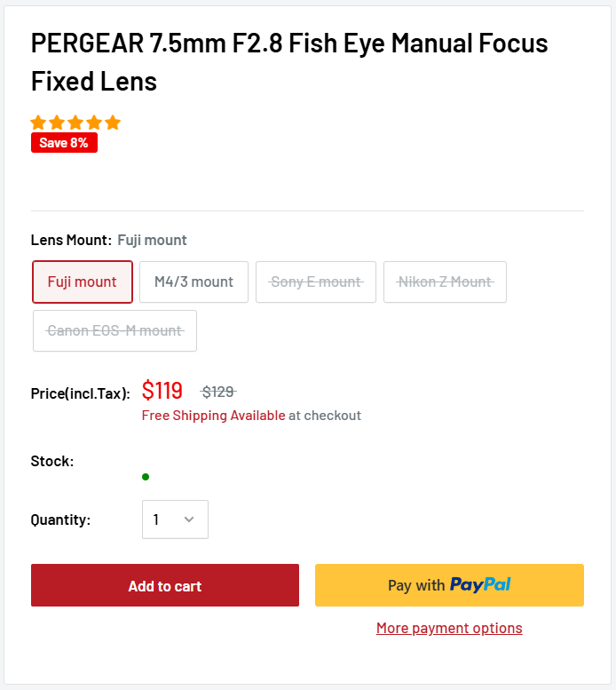
Task: Choose the M4/3 mount option
Action: 193,282
